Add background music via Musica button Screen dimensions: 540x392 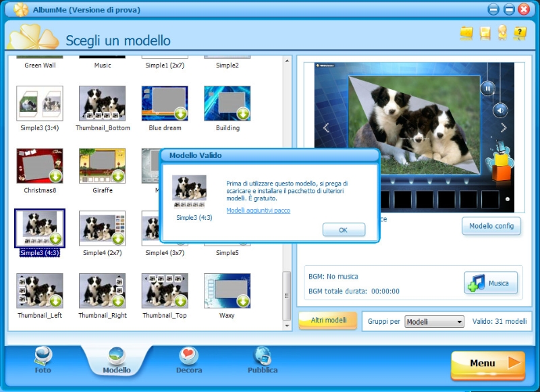(491, 283)
